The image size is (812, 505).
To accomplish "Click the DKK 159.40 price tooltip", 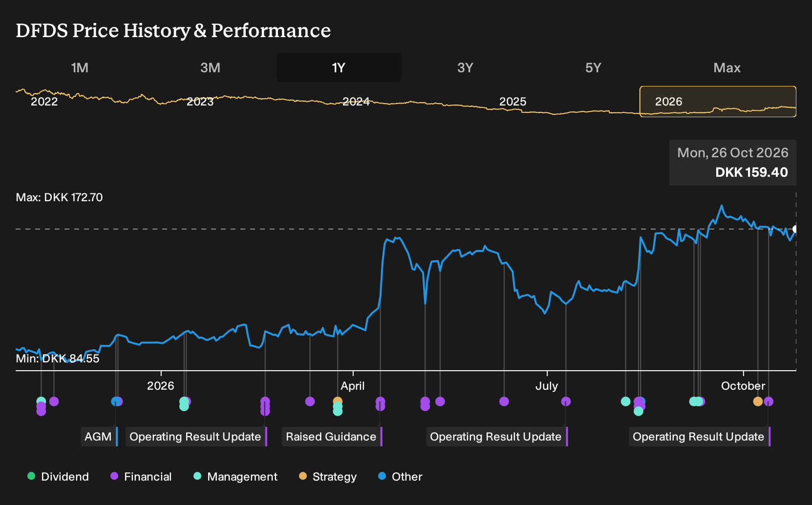I will click(733, 163).
